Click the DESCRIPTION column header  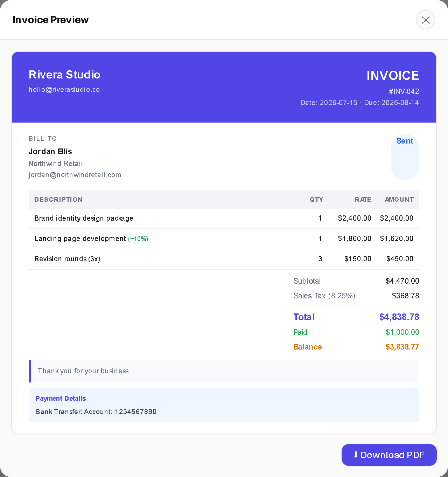(x=58, y=200)
